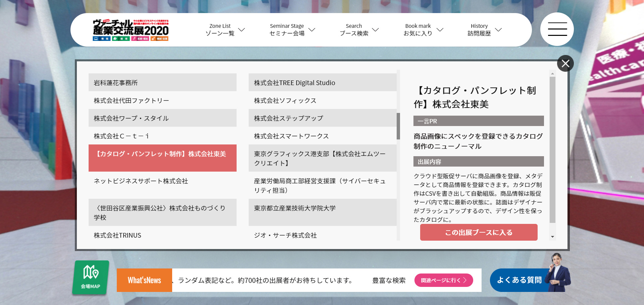The image size is (644, 305).
Task: Expand the Book mark お気に入り chevron
Action: (x=440, y=29)
